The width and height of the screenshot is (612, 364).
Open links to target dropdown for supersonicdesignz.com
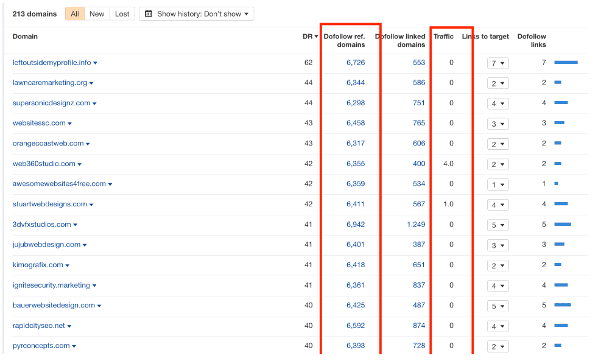coord(498,103)
